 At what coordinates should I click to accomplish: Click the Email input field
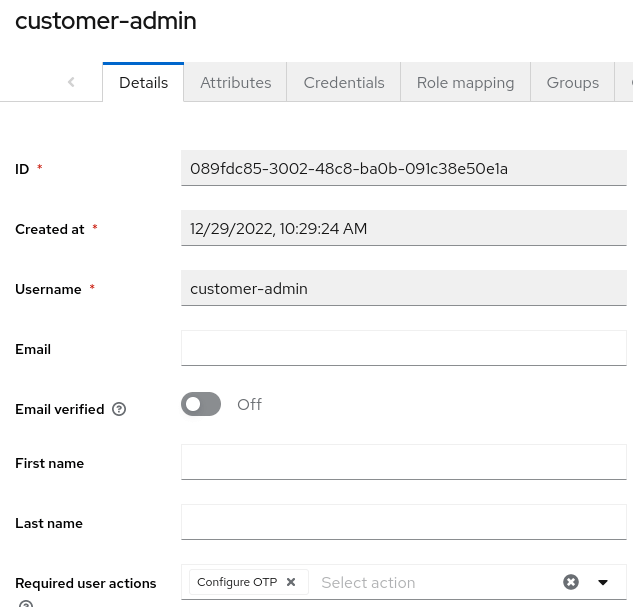[x=404, y=348]
